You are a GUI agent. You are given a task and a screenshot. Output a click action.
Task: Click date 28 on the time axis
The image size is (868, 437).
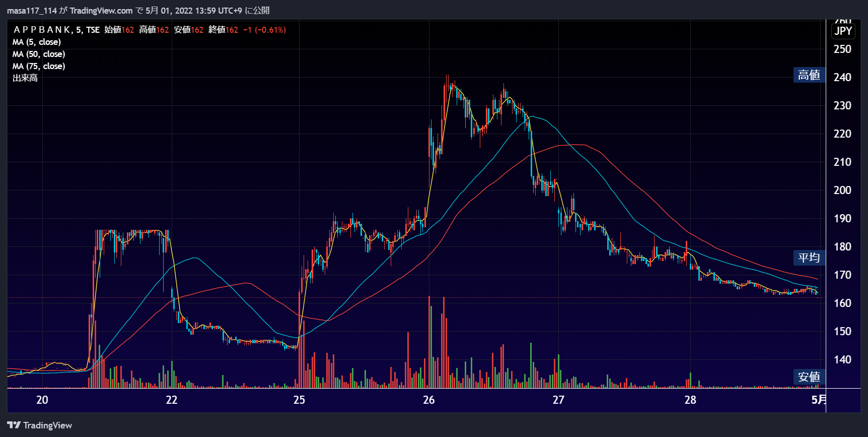click(x=690, y=400)
